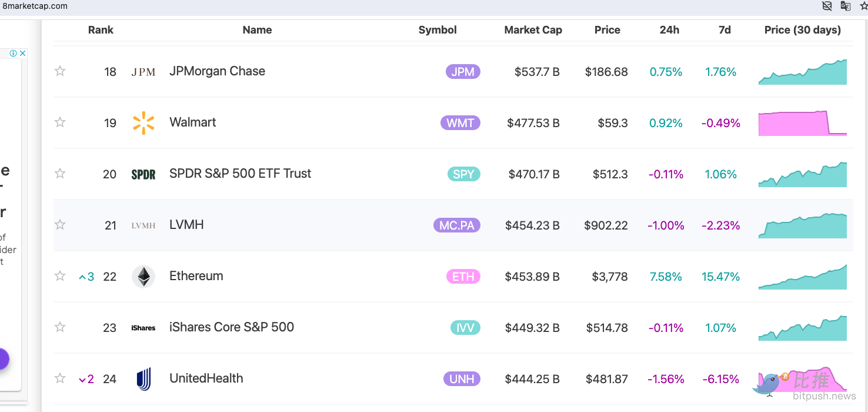Toggle the favorite star for Ethereum
Screen dimensions: 868x412
click(60, 276)
